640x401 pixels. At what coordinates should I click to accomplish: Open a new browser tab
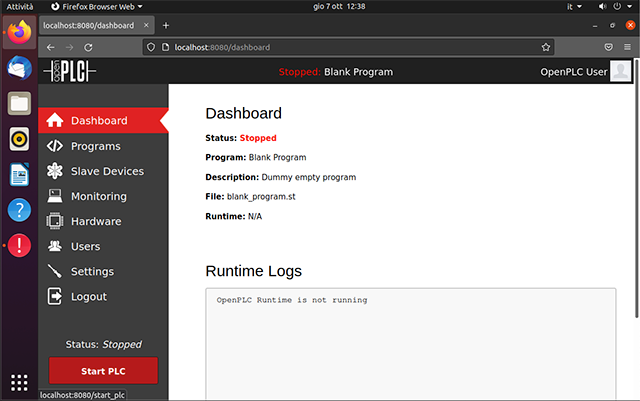click(x=166, y=24)
